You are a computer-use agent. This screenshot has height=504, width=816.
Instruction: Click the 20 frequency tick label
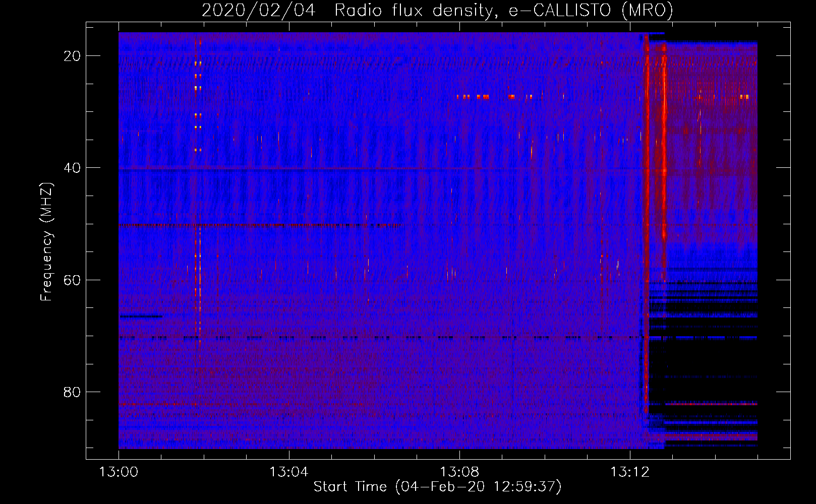pos(72,56)
